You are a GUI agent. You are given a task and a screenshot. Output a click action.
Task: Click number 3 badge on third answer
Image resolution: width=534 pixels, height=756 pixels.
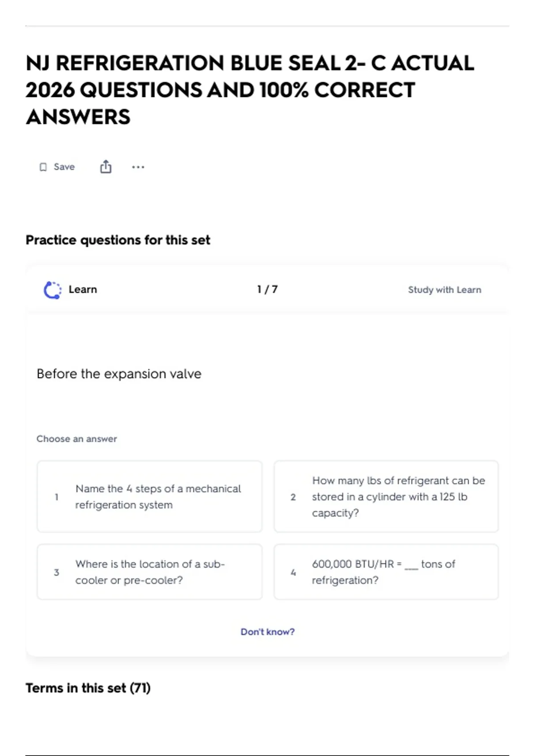coord(57,572)
